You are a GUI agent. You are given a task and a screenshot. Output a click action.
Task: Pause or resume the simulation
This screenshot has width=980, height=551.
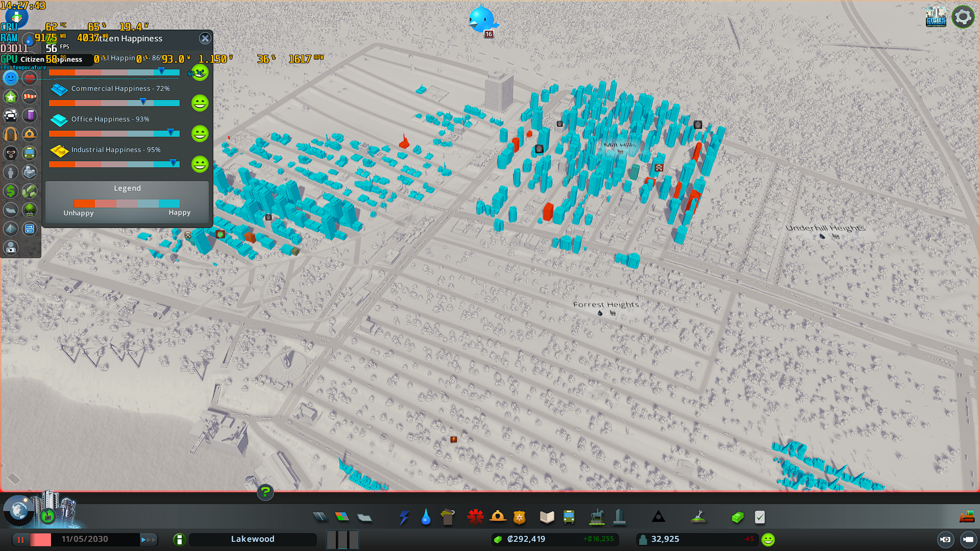coord(21,539)
